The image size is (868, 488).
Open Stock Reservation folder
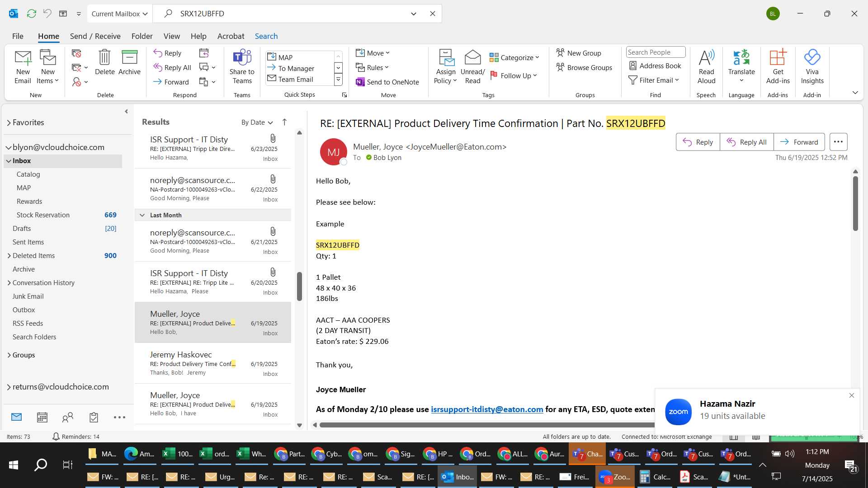[x=43, y=215]
